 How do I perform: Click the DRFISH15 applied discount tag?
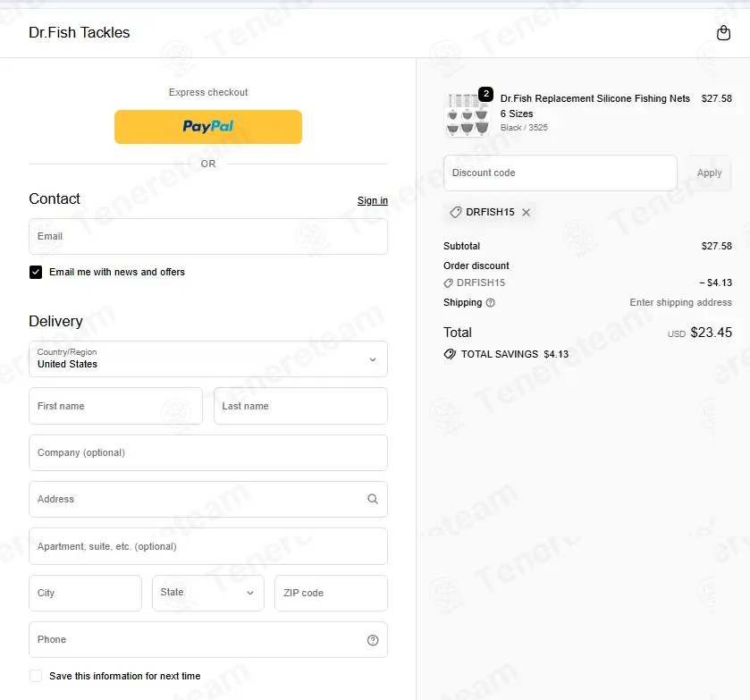click(490, 212)
